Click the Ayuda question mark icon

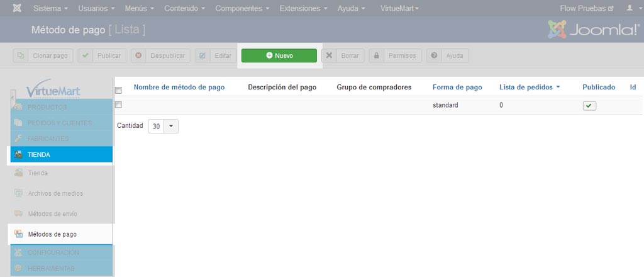pos(434,55)
